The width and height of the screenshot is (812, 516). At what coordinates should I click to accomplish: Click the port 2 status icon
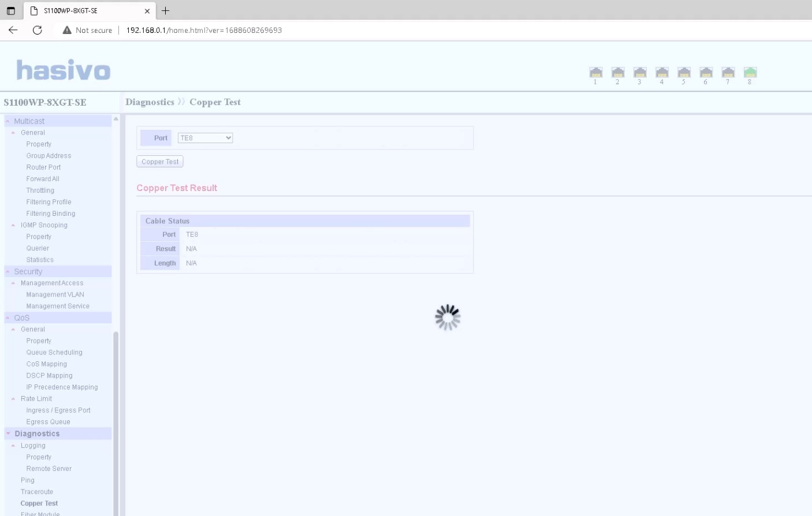618,72
